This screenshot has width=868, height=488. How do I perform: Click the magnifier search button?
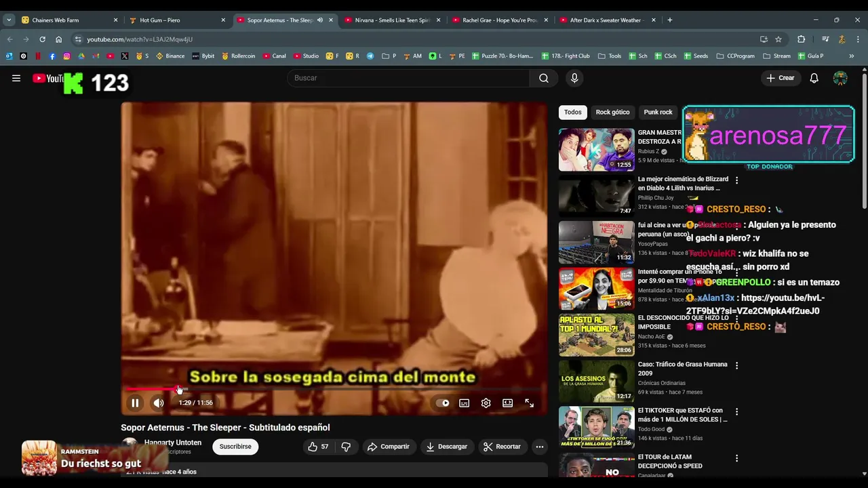(544, 78)
